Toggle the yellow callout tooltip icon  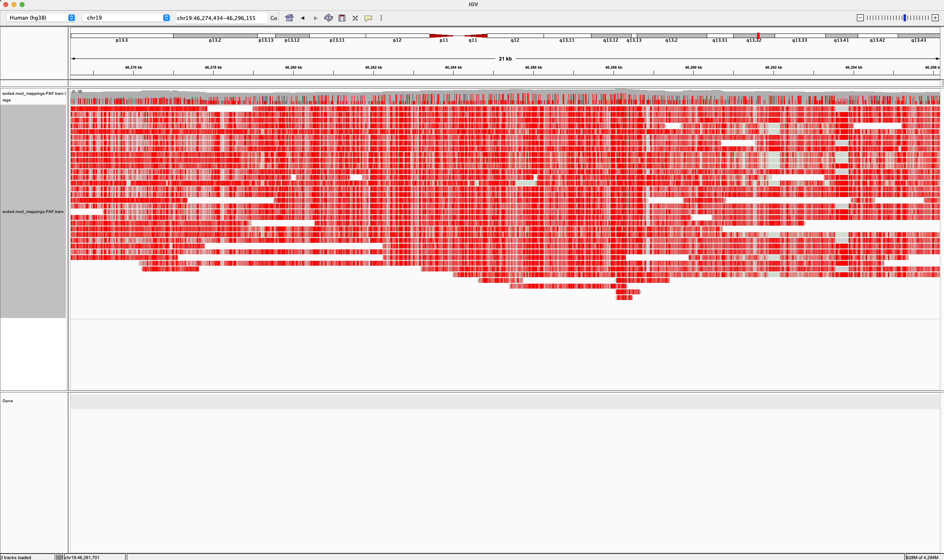[x=368, y=18]
